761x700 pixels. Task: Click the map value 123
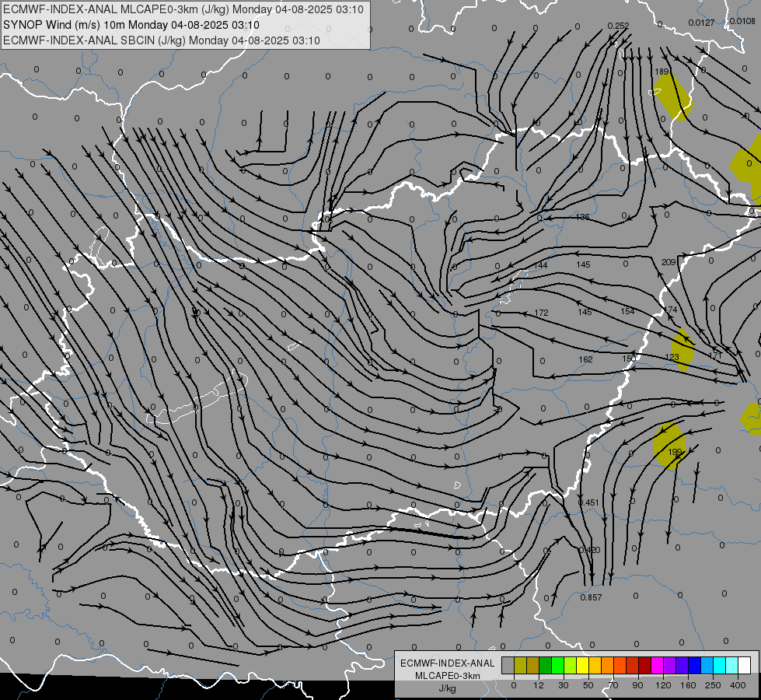coord(672,357)
